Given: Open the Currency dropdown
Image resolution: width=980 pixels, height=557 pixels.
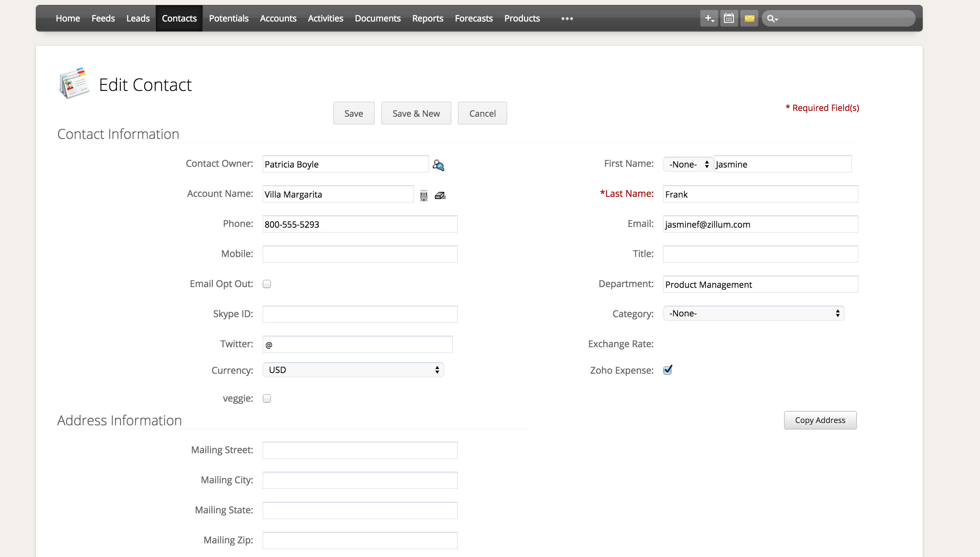Looking at the screenshot, I should pyautogui.click(x=352, y=369).
